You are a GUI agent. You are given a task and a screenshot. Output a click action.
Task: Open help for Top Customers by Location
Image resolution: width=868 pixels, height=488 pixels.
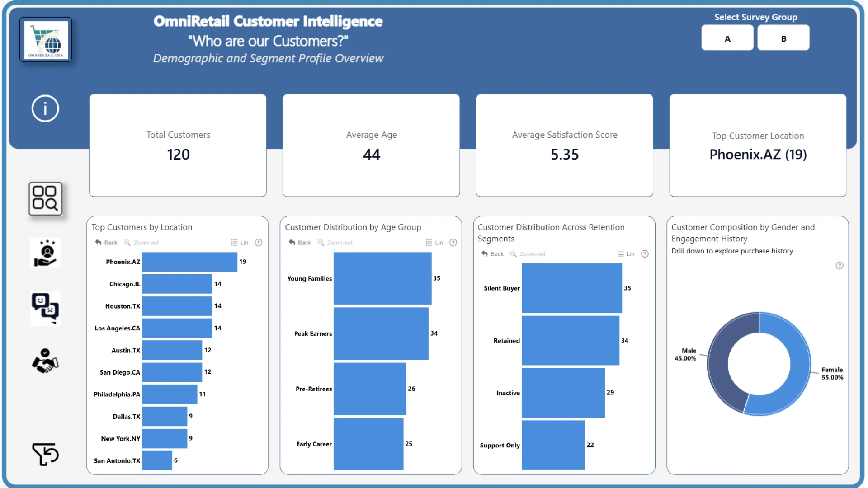(259, 243)
